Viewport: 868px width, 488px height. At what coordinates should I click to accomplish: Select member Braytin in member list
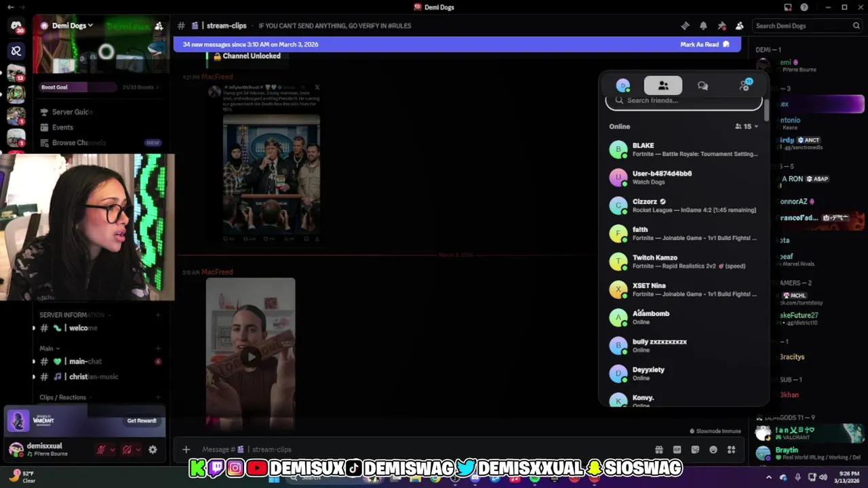point(810,453)
